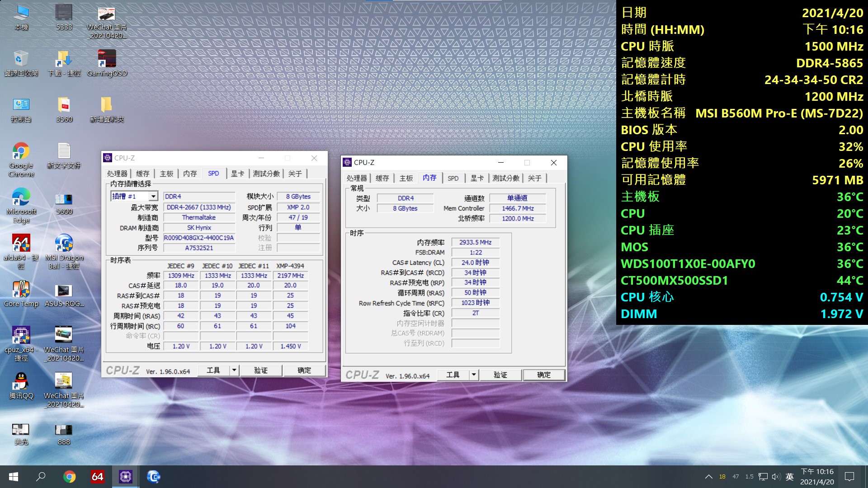Image resolution: width=868 pixels, height=488 pixels.
Task: Click the 1023 时钟 tRFC value
Action: coord(475,303)
